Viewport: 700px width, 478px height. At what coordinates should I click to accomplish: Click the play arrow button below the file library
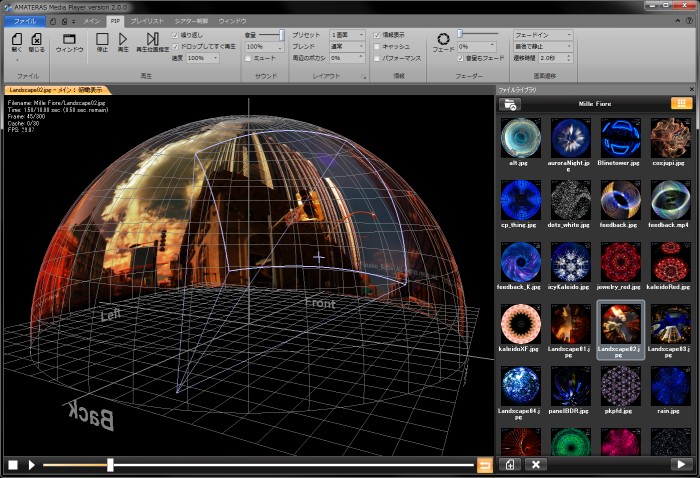coord(681,464)
